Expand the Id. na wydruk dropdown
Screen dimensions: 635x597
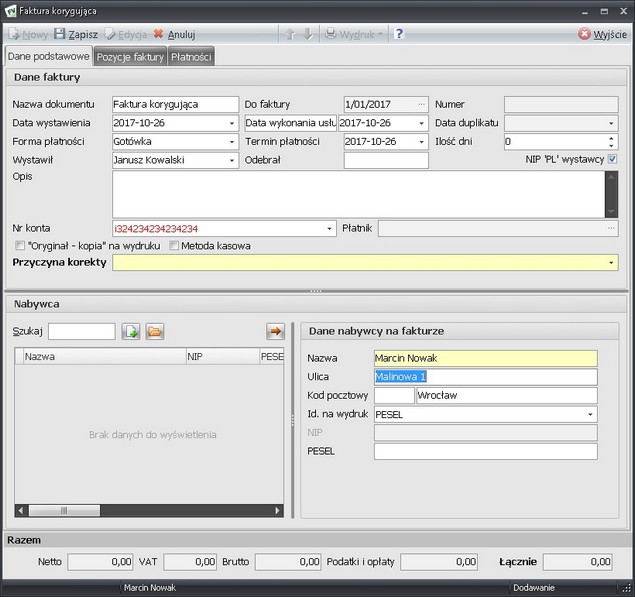[590, 414]
